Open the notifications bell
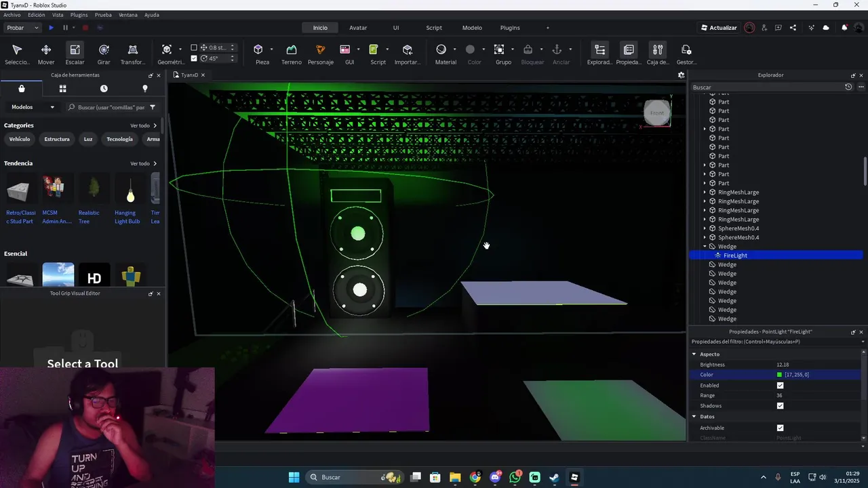Viewport: 868px width, 488px height. [844, 28]
